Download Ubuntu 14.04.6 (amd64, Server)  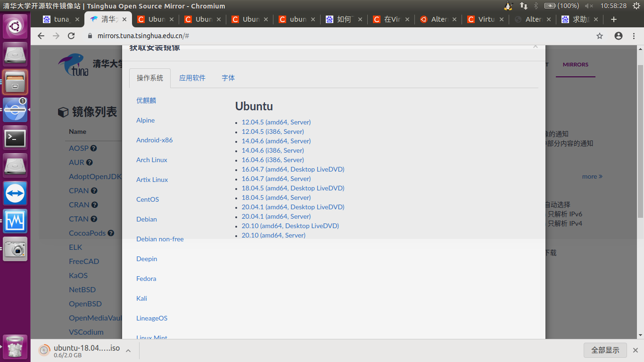[x=276, y=141]
